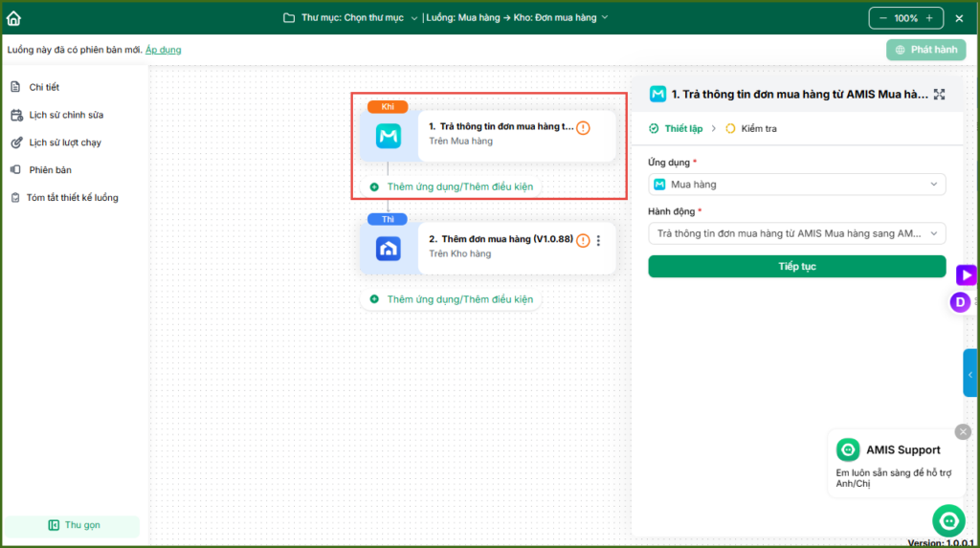
Task: Dismiss the AMIS Support popup
Action: 963,431
